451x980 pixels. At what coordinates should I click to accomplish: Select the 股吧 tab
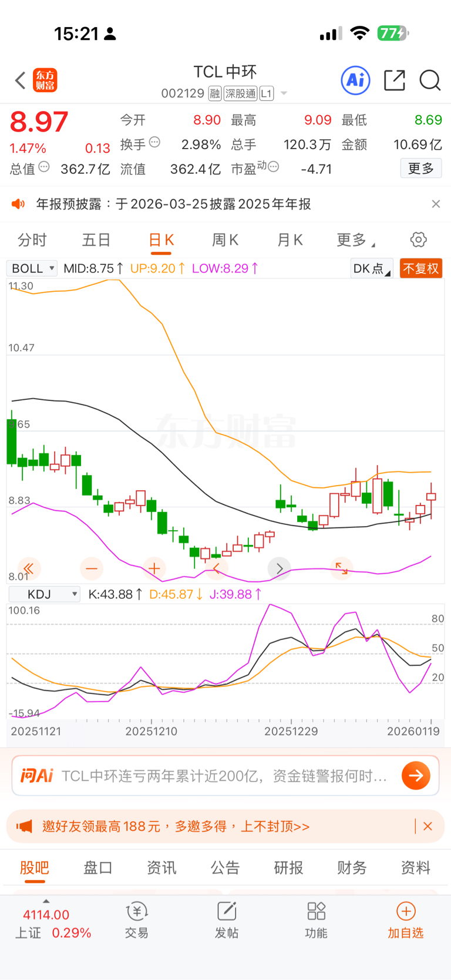tap(35, 868)
